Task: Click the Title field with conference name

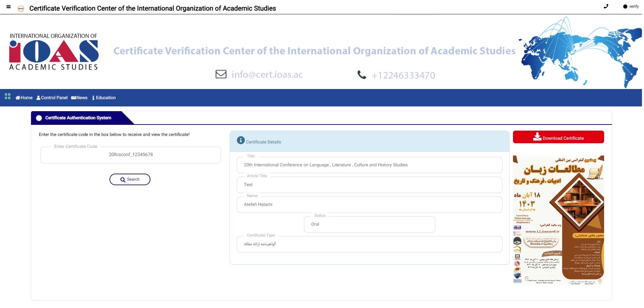Action: 369,165
